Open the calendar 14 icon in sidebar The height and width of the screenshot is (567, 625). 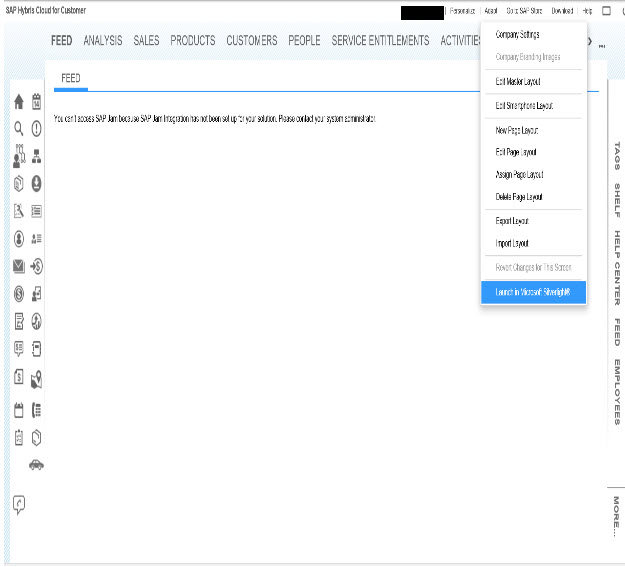click(36, 101)
